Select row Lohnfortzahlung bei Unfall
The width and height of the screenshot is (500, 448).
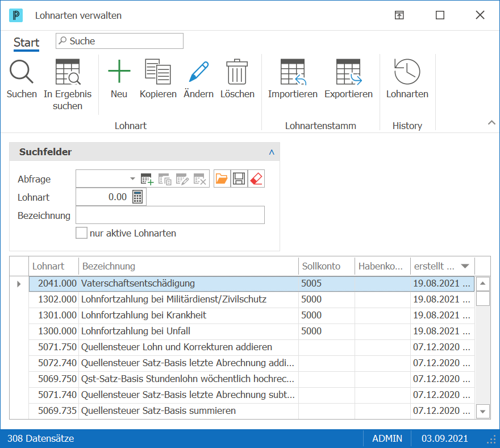pos(251,331)
